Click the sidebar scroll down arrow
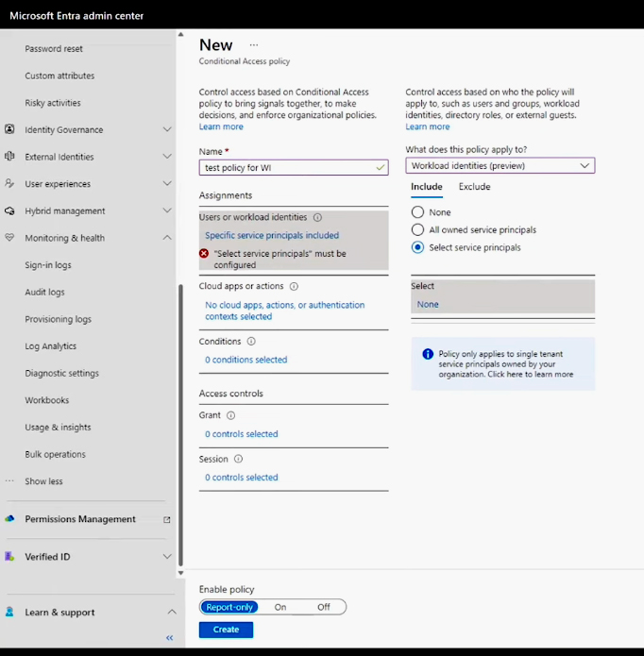 tap(180, 573)
